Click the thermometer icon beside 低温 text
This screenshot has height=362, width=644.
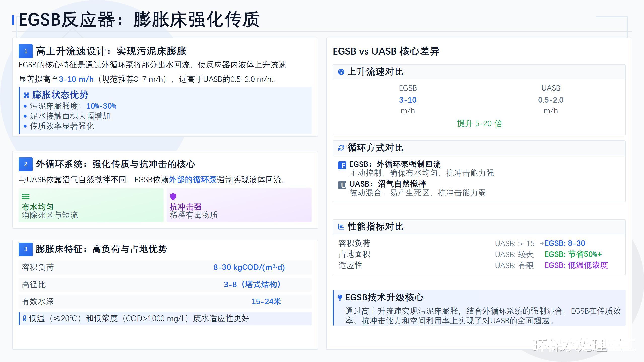[24, 319]
